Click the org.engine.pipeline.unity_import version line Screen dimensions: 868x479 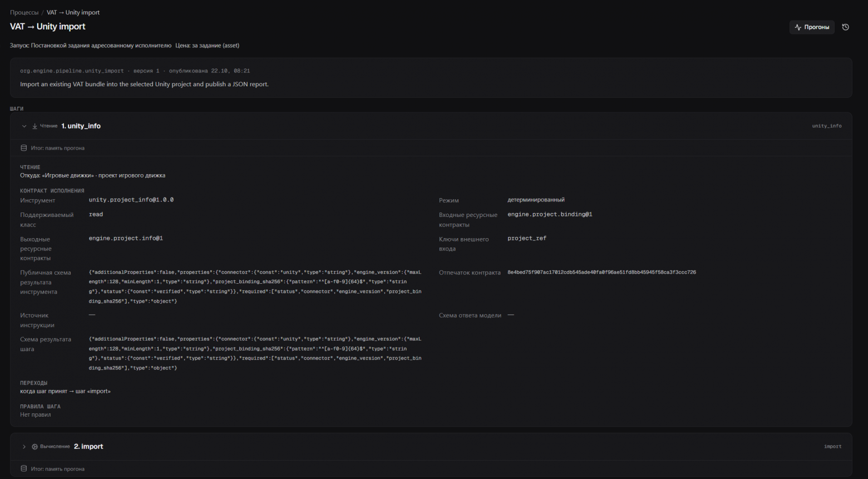[135, 71]
